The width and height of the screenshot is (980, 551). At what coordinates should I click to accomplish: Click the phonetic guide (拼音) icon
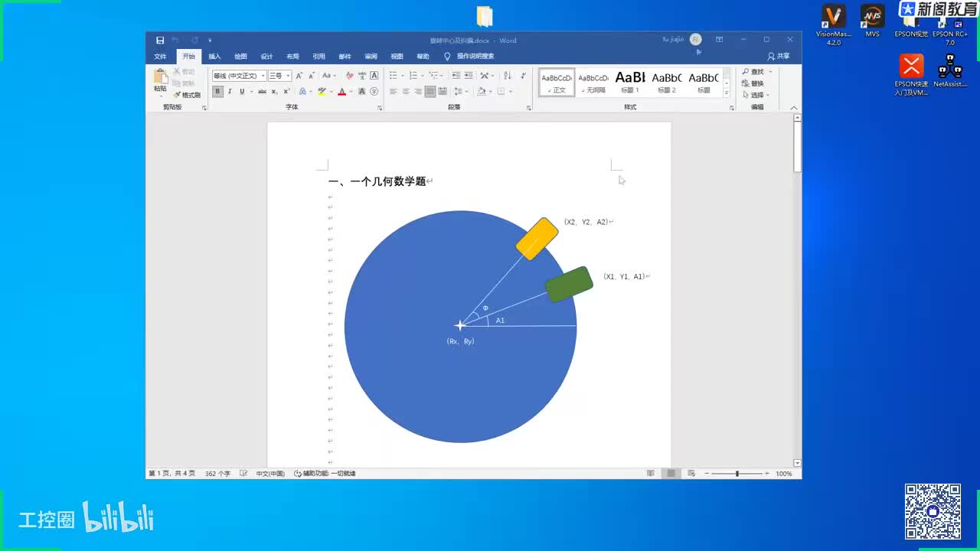[x=362, y=76]
